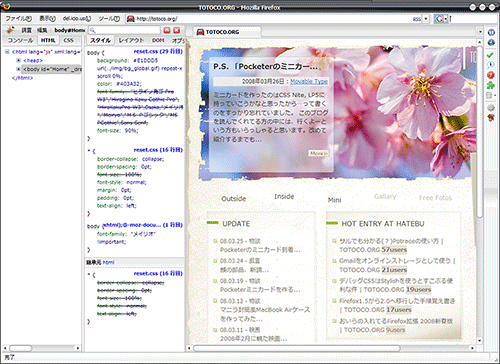Click the body#Home breadcrumb

(x=69, y=30)
